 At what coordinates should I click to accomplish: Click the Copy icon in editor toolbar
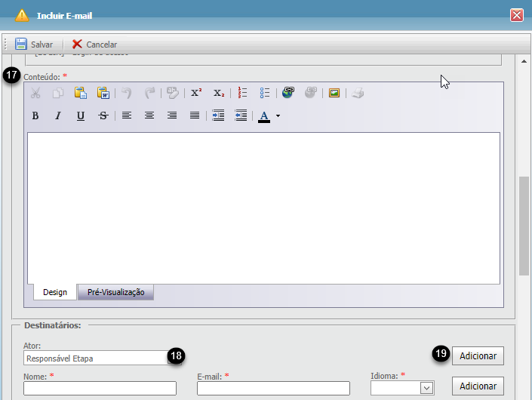click(58, 93)
